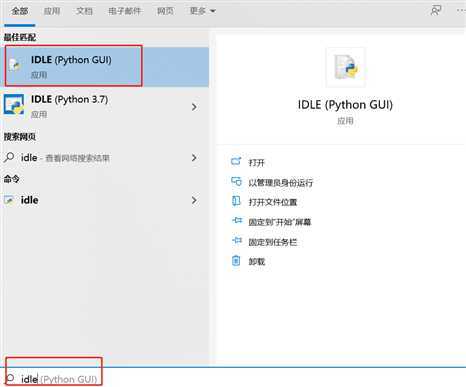The height and width of the screenshot is (387, 466).
Task: Click IDLE (Python GUI) title in details pane
Action: tap(345, 105)
